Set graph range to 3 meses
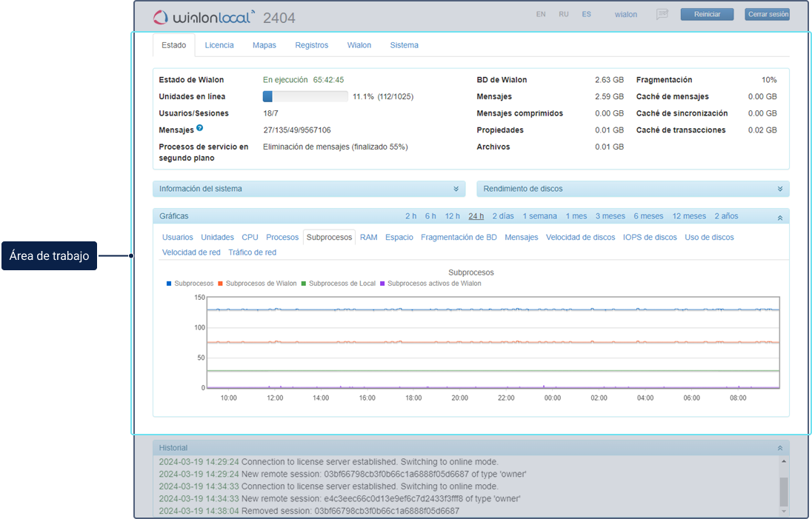This screenshot has width=812, height=519. coord(610,216)
